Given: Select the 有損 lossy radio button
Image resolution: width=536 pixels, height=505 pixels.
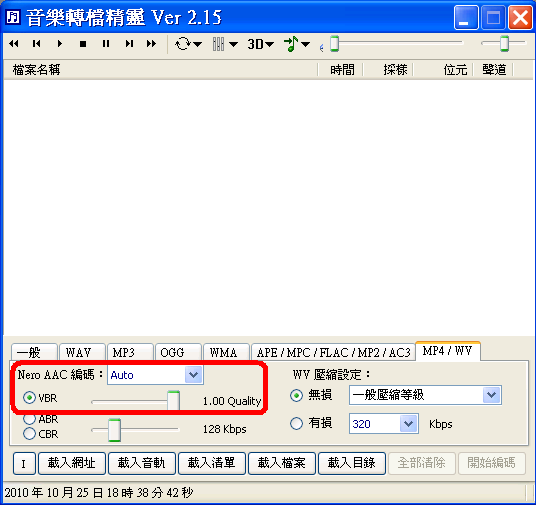Looking at the screenshot, I should point(296,423).
